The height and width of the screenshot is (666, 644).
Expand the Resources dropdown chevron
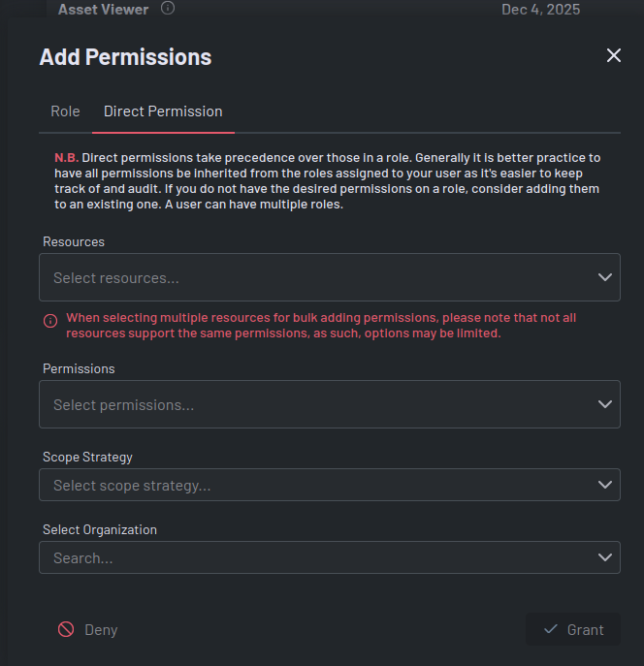pos(605,277)
